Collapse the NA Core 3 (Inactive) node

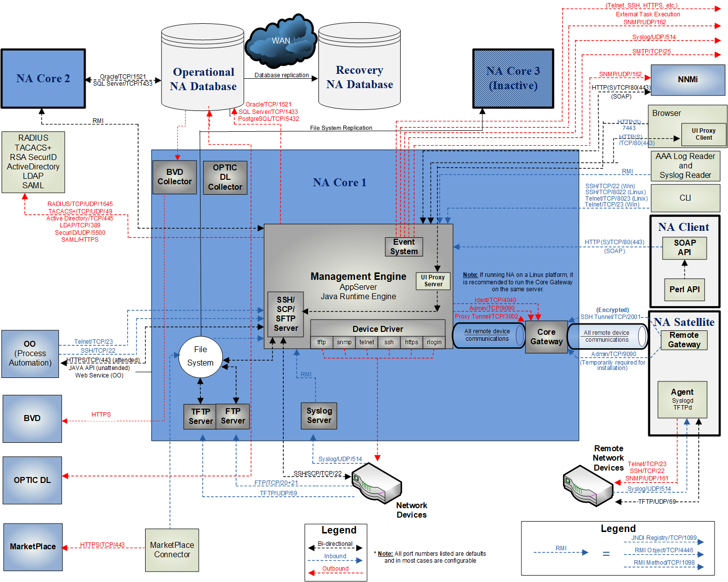[513, 78]
